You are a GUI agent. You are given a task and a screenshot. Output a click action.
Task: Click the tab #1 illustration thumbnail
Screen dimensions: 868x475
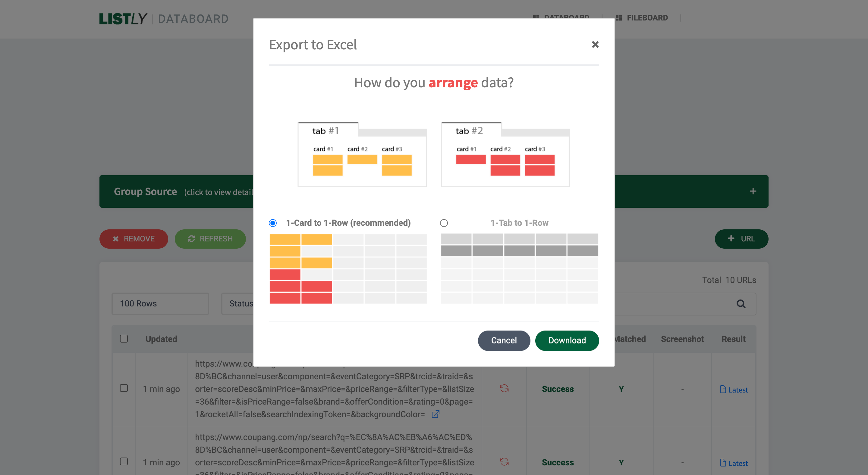(x=362, y=155)
